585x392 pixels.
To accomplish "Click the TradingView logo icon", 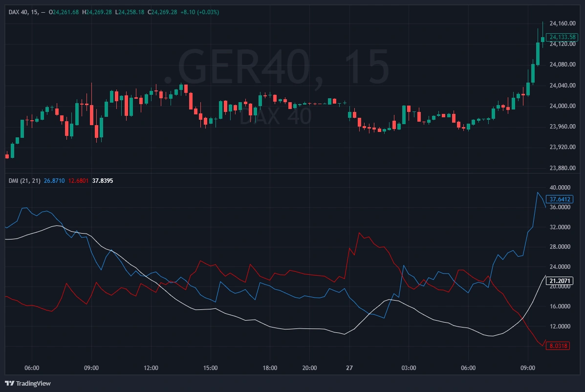I will tap(10, 383).
